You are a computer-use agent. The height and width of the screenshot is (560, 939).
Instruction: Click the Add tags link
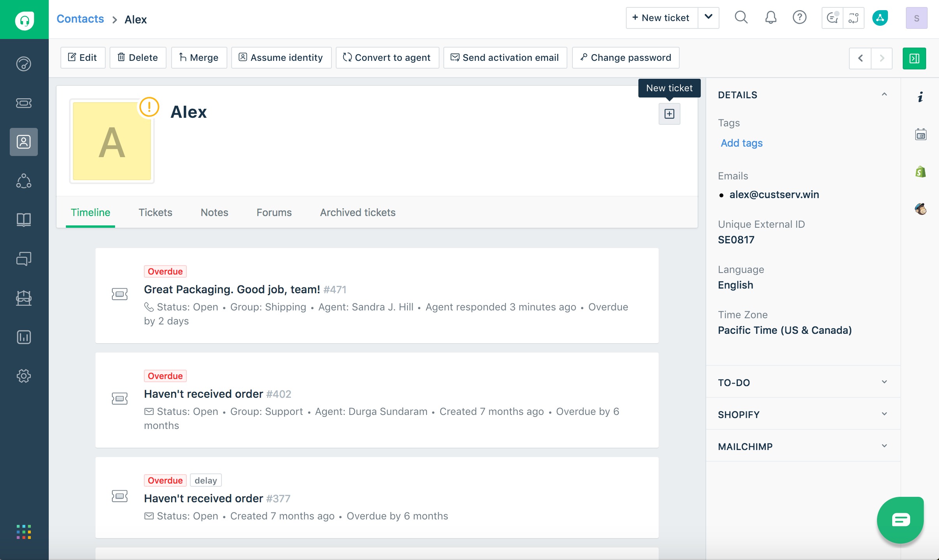click(741, 143)
